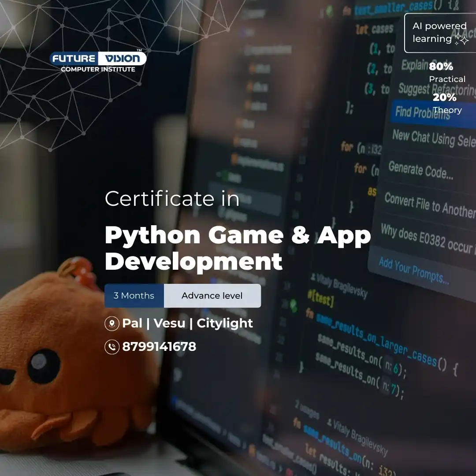Click the #[test] attribute in code

[320, 298]
